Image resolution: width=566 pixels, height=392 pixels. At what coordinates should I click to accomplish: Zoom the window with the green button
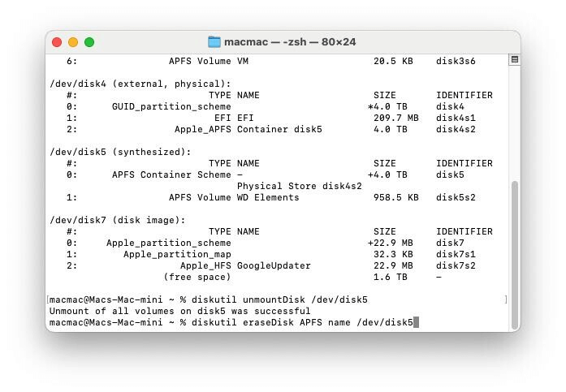pos(89,42)
